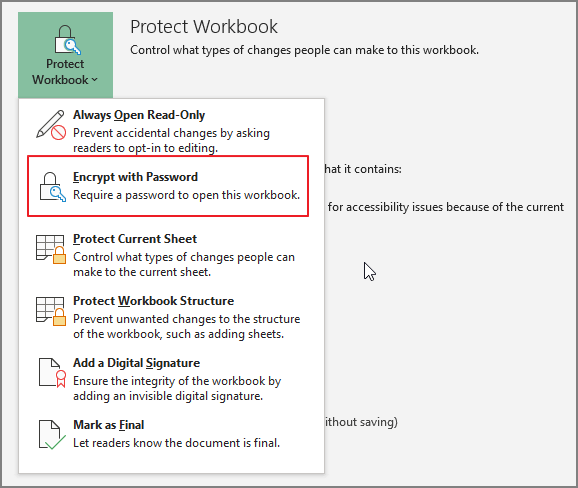Select Always Open Read-Only menu entry

pyautogui.click(x=139, y=115)
